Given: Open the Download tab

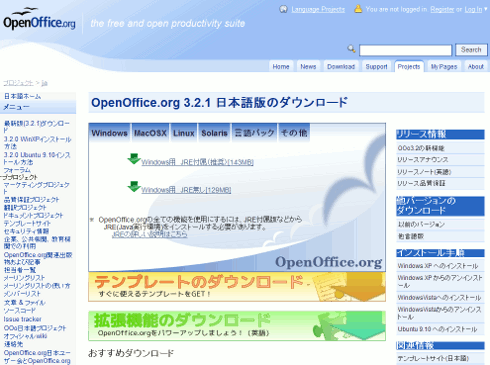Looking at the screenshot, I should point(341,66).
